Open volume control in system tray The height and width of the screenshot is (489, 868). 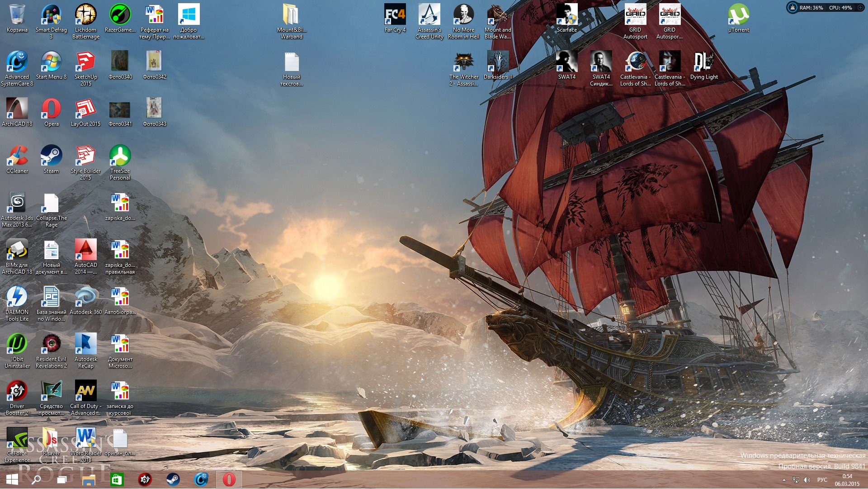tap(807, 480)
